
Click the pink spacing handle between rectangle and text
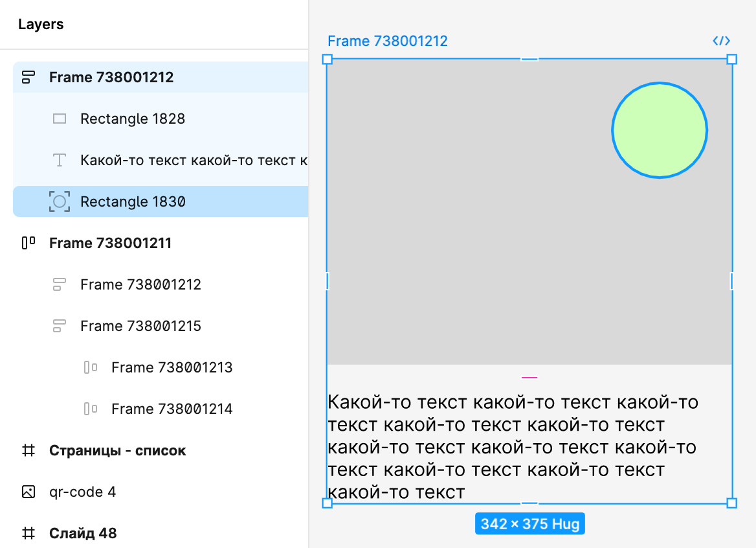coord(529,376)
